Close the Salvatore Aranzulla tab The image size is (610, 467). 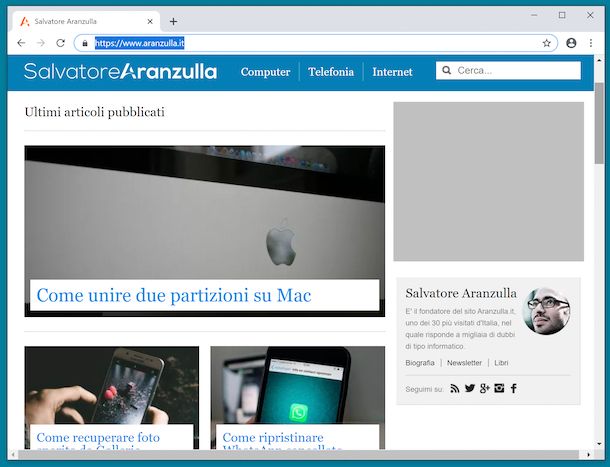150,21
